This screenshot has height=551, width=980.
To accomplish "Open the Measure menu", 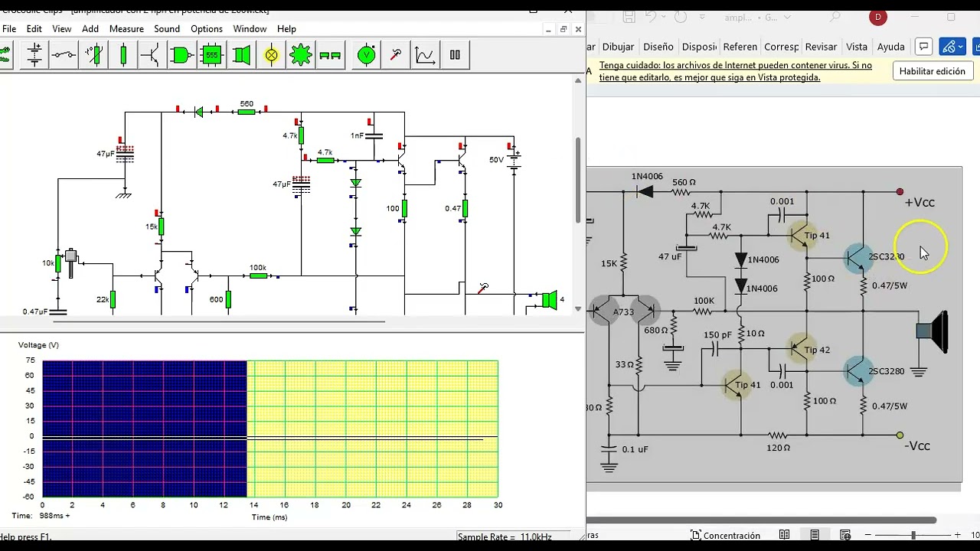I will (x=126, y=29).
